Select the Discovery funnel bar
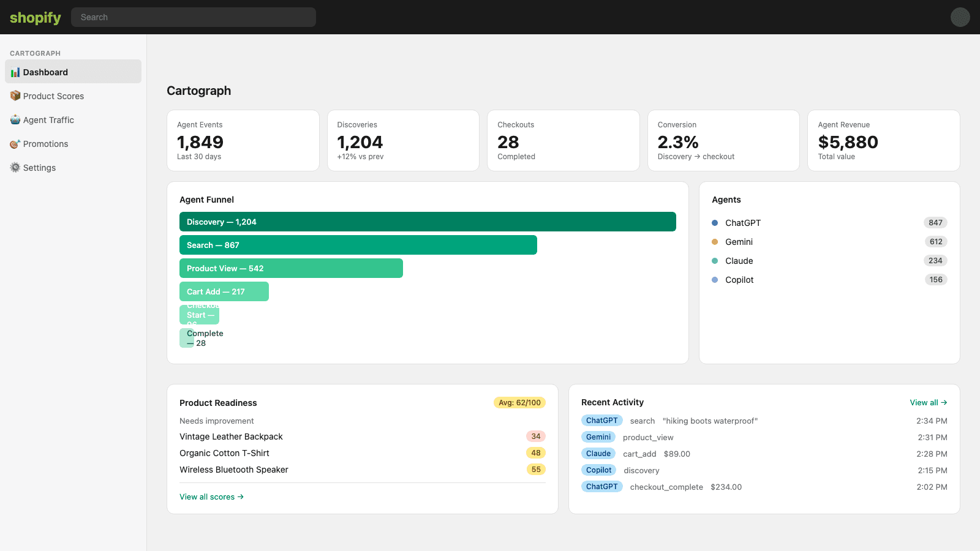The height and width of the screenshot is (551, 980). [x=428, y=222]
